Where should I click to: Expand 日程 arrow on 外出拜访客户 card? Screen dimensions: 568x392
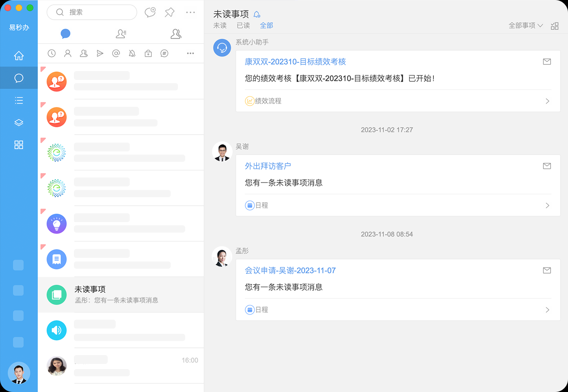[x=548, y=206]
